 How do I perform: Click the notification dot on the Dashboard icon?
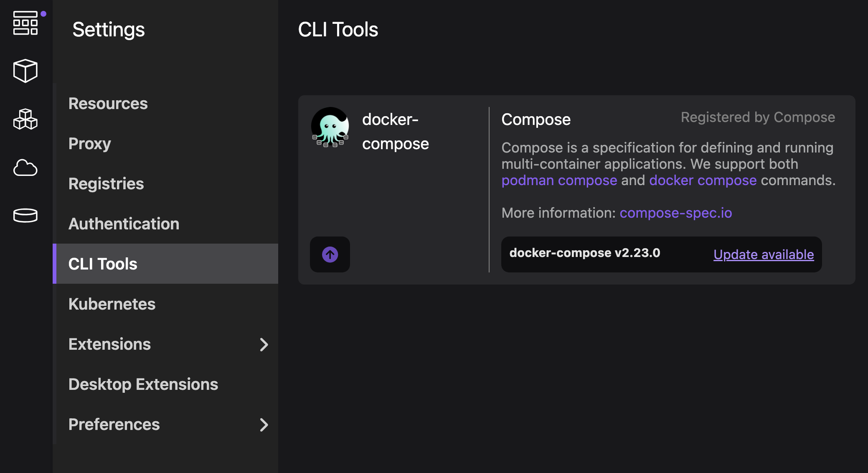coord(43,13)
